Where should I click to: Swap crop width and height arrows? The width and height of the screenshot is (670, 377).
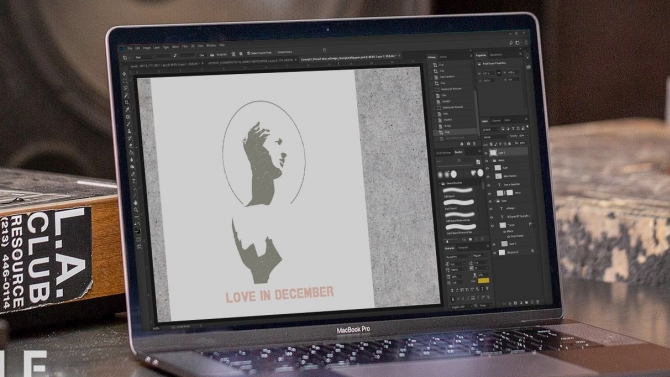point(175,56)
